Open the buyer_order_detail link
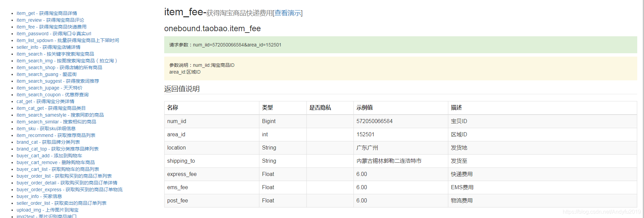Image resolution: width=644 pixels, height=218 pixels. tap(67, 183)
